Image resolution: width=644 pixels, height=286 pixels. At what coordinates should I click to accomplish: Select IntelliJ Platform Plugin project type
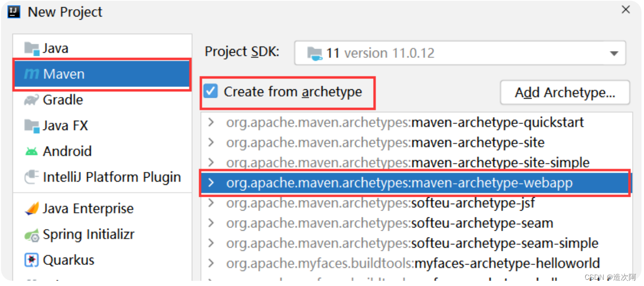click(x=102, y=177)
